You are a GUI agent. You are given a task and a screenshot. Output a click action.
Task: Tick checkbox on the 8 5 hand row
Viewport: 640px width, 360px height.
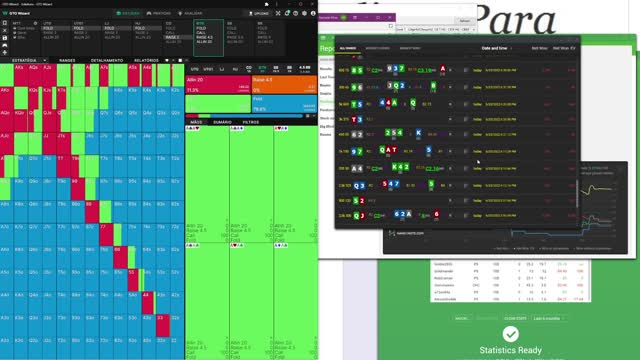pyautogui.click(x=466, y=70)
